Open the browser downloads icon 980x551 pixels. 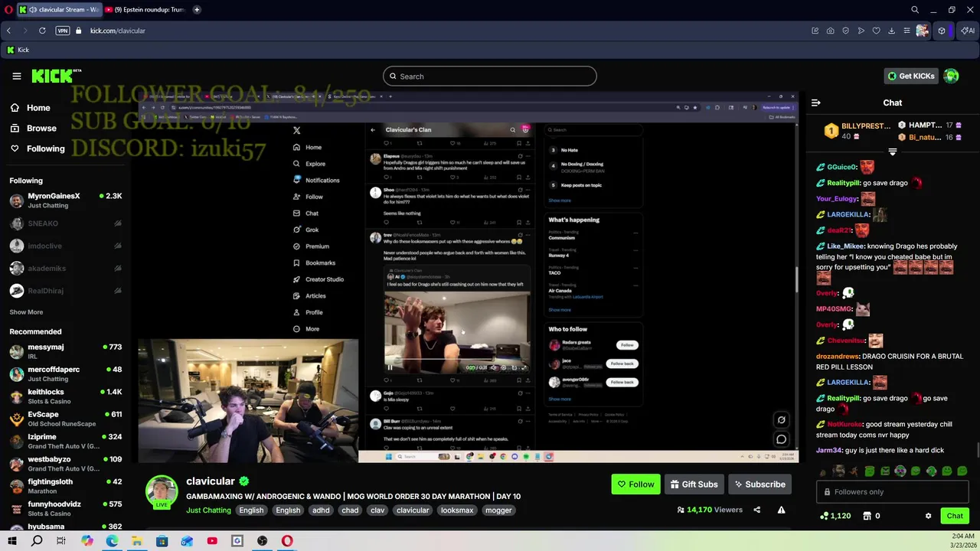[891, 31]
